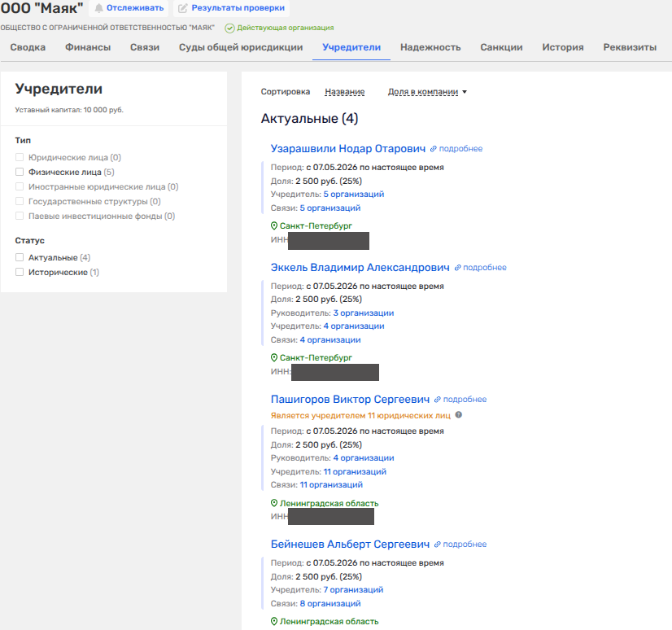Screen dimensions: 672x630
Task: Click the Действующая организация status label
Action: point(286,28)
